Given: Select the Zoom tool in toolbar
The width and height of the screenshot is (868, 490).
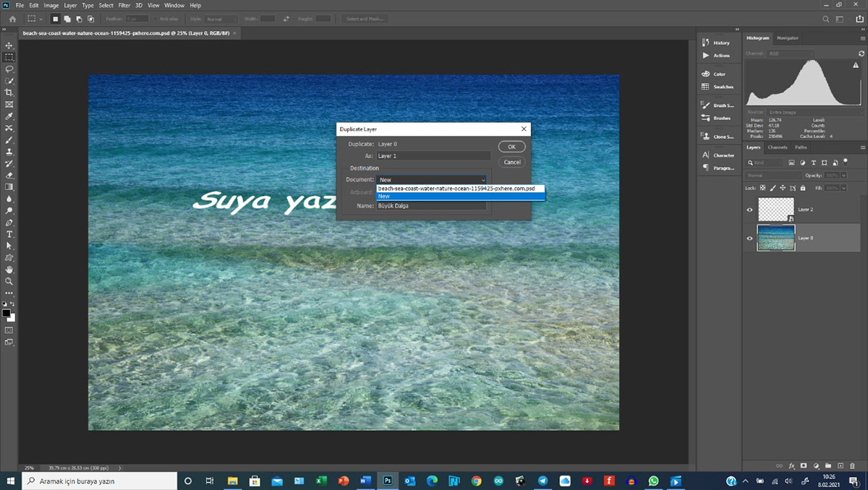Looking at the screenshot, I should click(9, 281).
